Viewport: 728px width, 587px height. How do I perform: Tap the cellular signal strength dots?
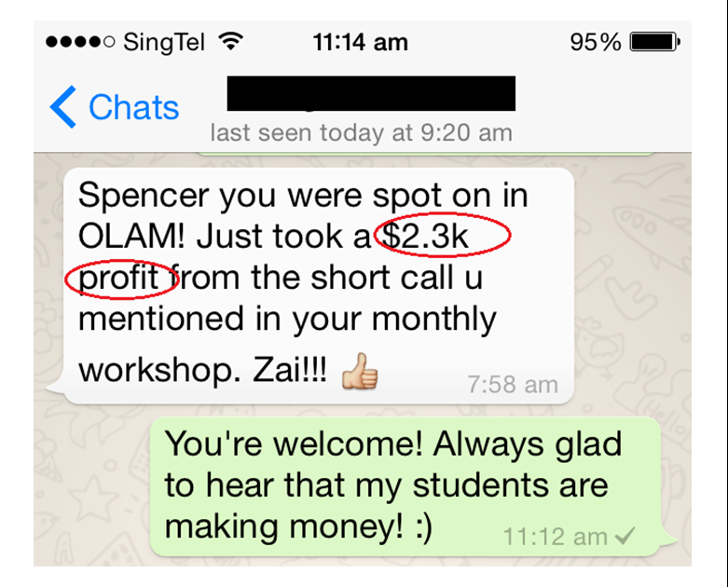point(80,42)
